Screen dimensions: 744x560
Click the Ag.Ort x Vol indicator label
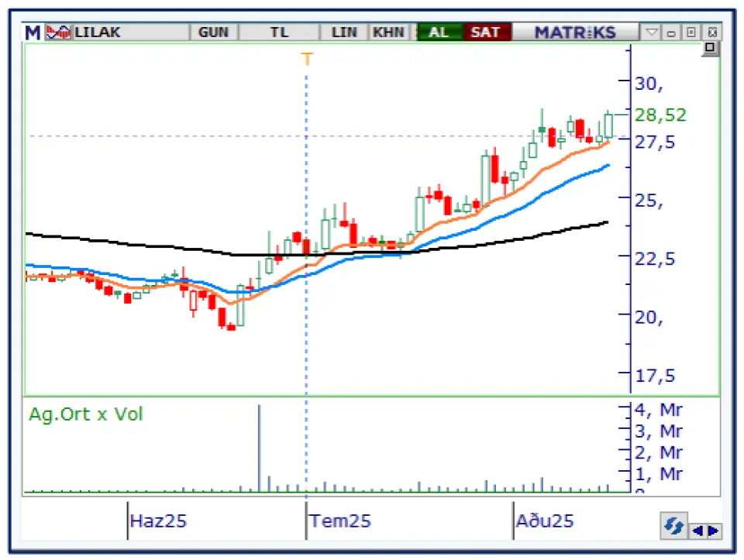[x=85, y=414]
